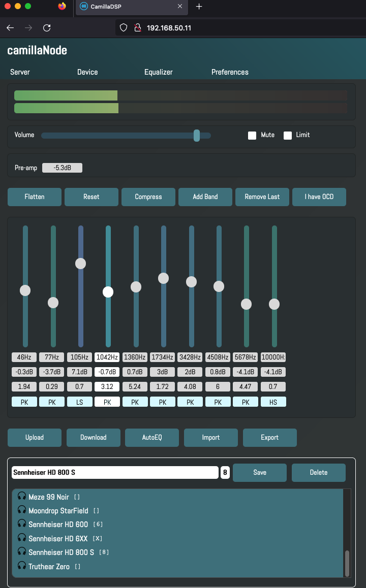Click the preset shortcut field showing 8
The height and width of the screenshot is (588, 366).
225,473
